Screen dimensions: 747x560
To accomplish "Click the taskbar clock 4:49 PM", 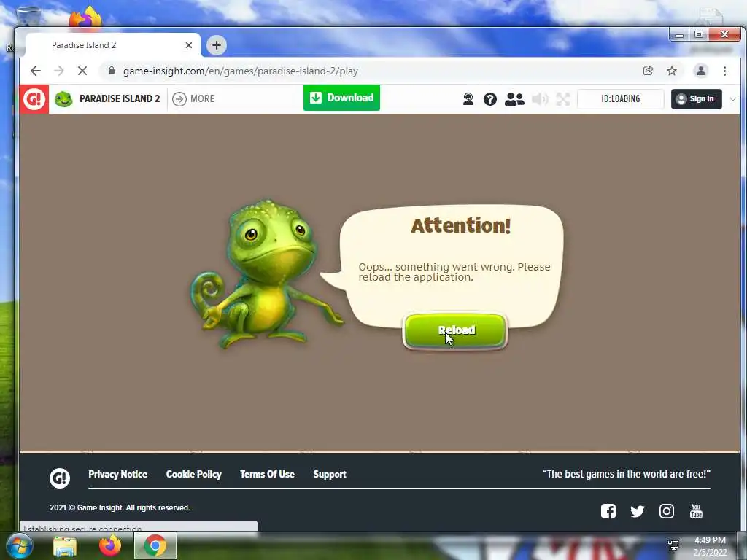I will click(x=710, y=540).
